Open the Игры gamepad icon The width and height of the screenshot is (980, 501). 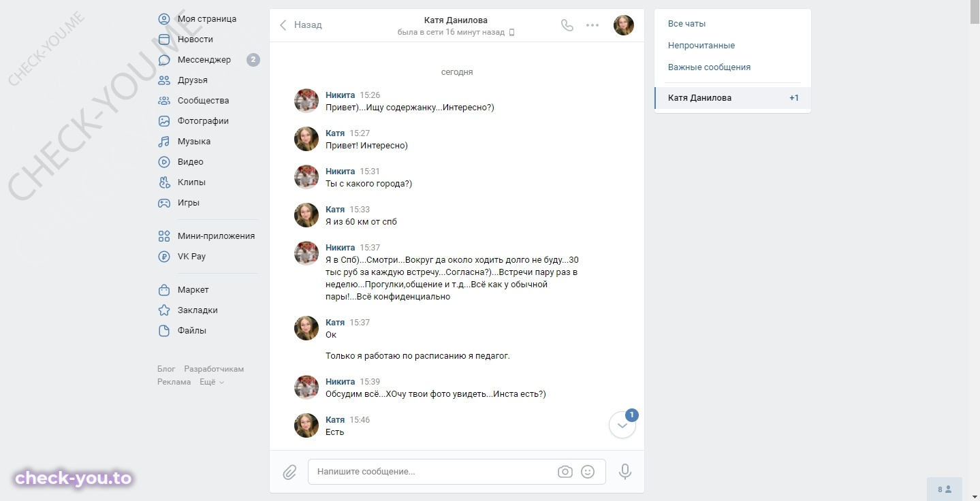pyautogui.click(x=164, y=203)
